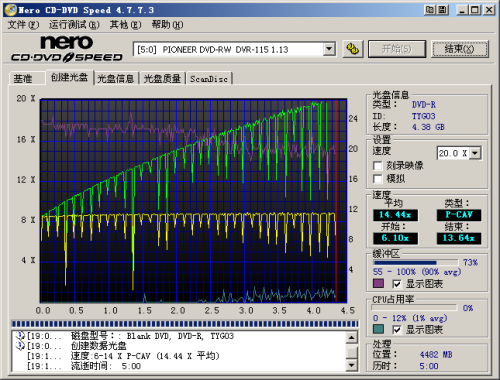Click the first log entry info icon

(21, 336)
